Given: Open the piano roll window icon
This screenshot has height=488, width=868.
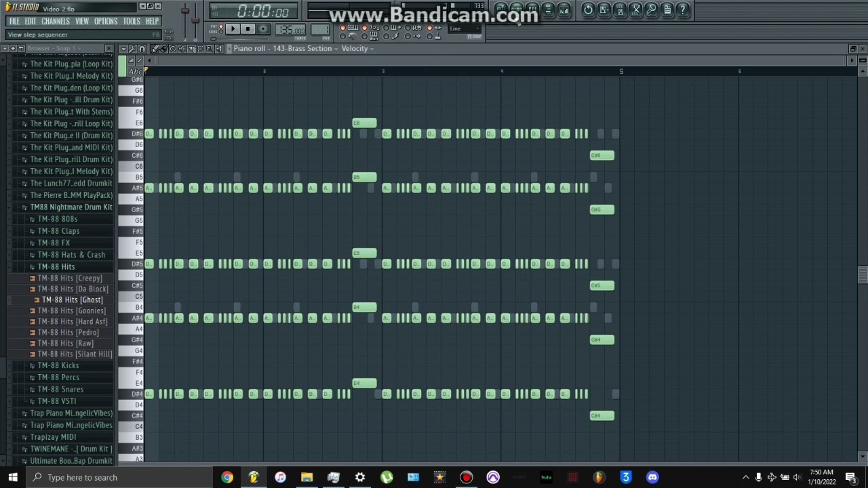Looking at the screenshot, I should click(x=532, y=9).
